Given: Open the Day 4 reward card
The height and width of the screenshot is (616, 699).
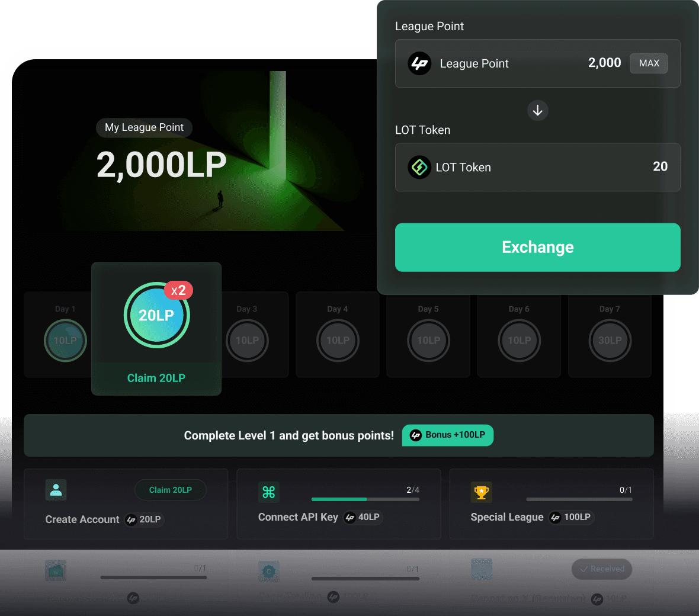Looking at the screenshot, I should [338, 334].
